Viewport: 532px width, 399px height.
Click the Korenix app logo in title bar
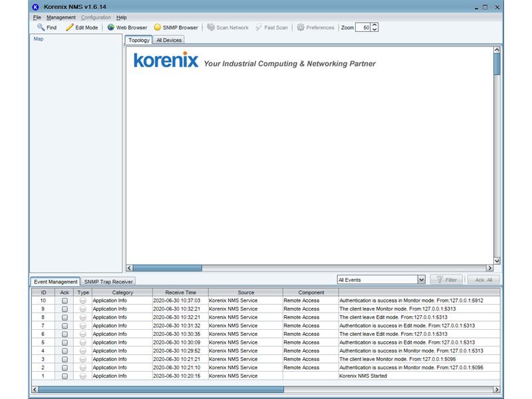click(x=35, y=7)
